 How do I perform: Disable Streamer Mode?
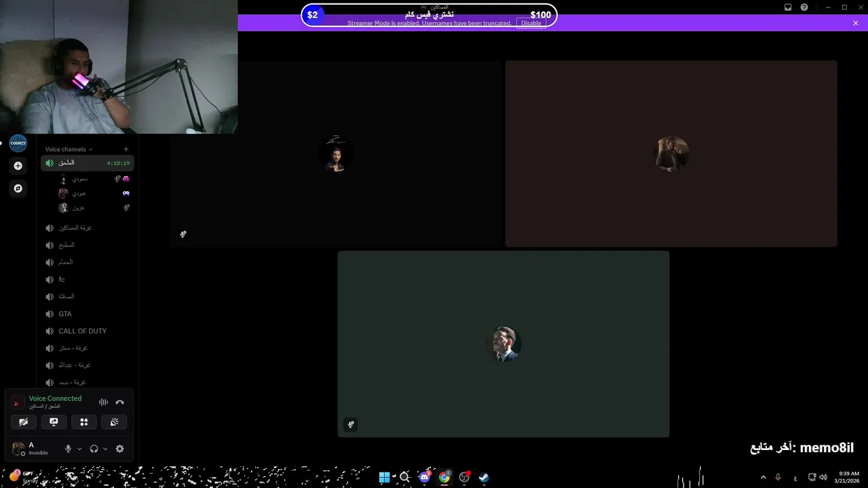coord(531,23)
